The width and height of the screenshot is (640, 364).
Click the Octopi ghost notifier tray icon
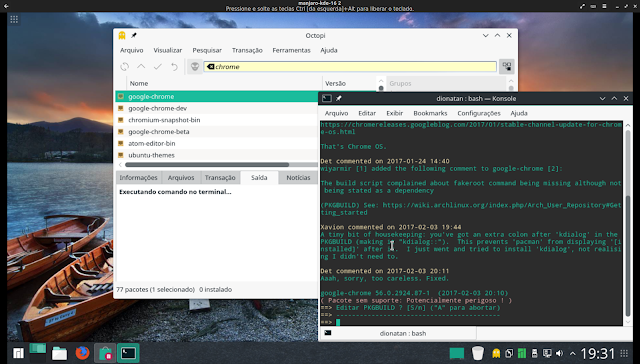click(496, 353)
